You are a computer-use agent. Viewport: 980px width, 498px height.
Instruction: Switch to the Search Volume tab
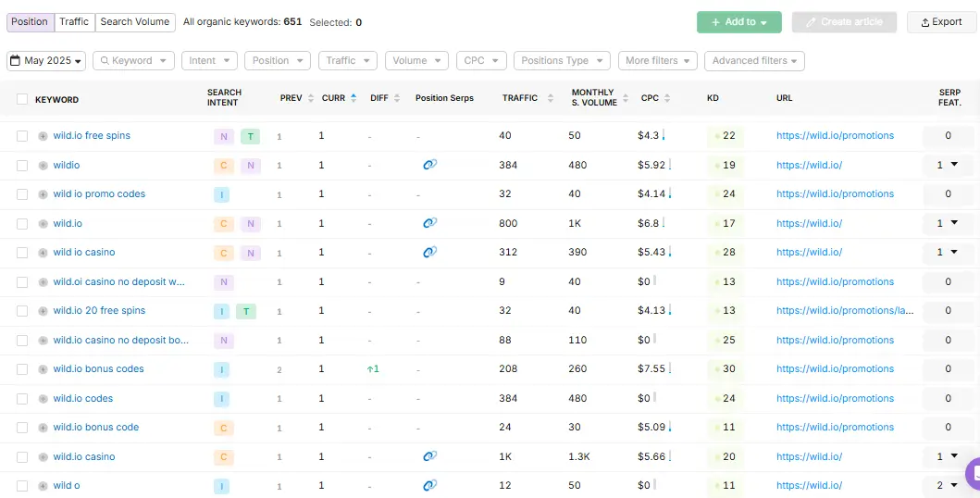click(x=135, y=22)
